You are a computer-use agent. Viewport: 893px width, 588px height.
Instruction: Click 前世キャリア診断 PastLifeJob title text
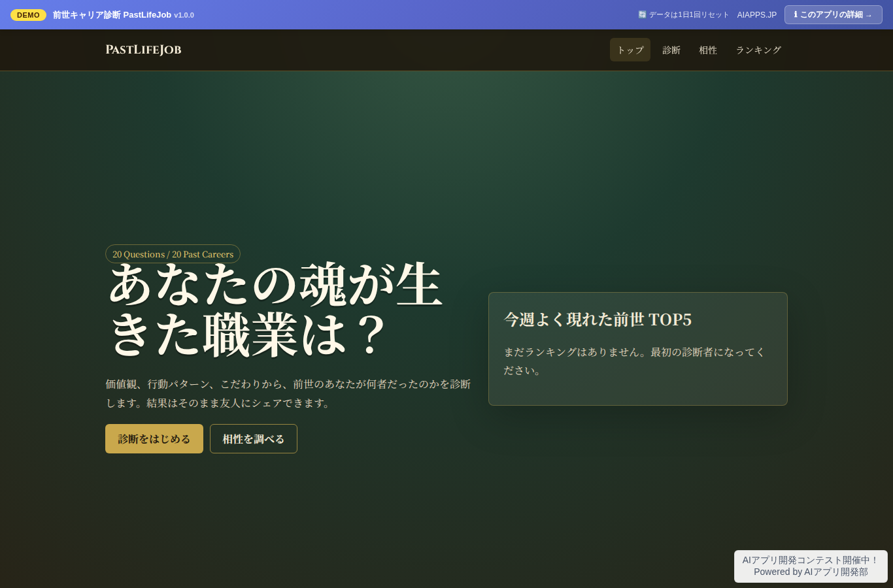pos(112,14)
